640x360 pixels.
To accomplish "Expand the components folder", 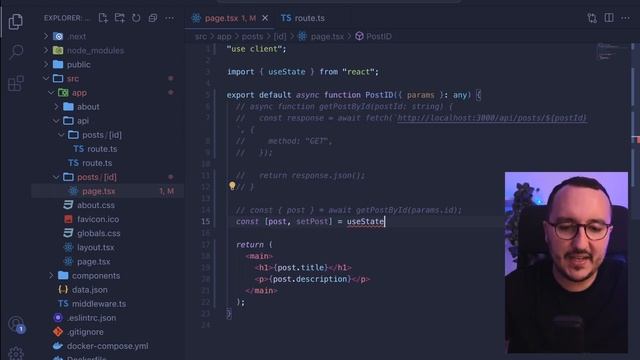I will pyautogui.click(x=96, y=276).
